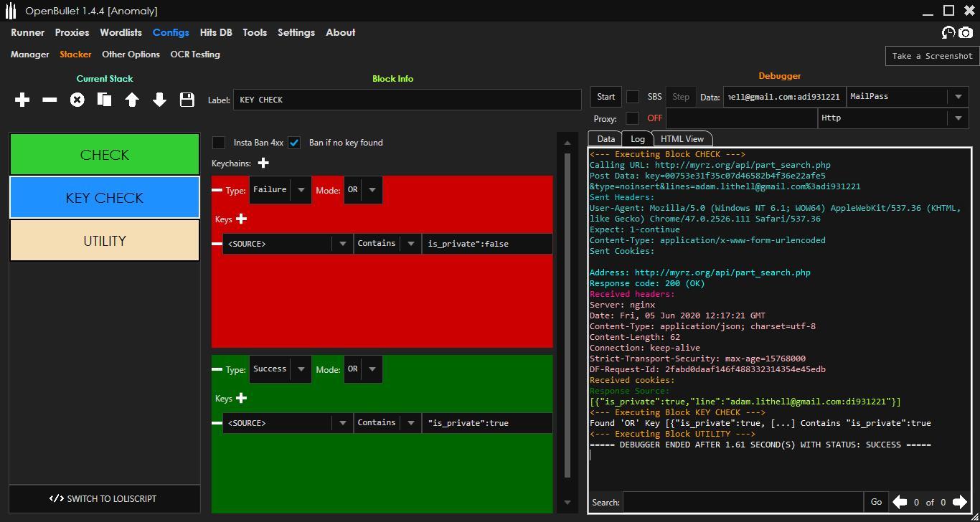Screen dimensions: 980x522
Task: Remove selected block with minus icon
Action: pos(50,100)
